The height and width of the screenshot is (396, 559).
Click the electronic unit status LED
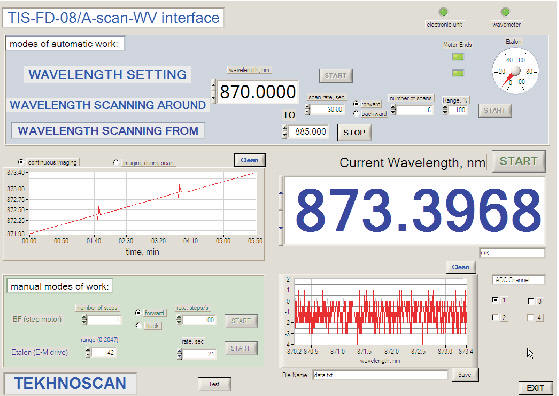pos(443,12)
